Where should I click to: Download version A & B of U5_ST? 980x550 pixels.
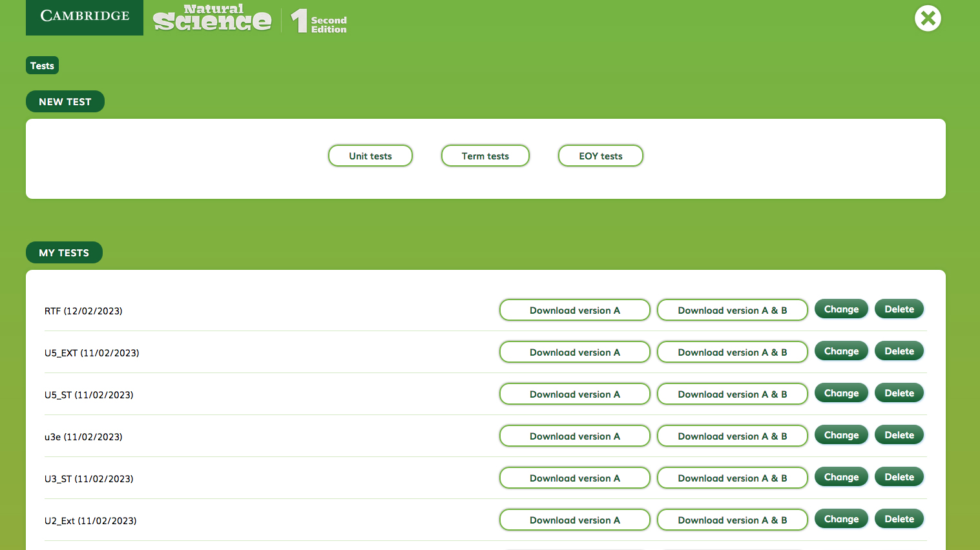[733, 394]
